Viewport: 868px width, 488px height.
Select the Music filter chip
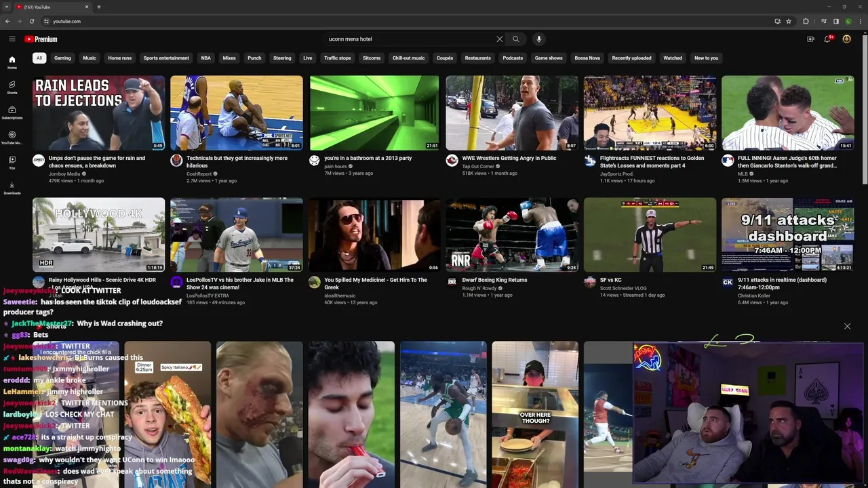(x=90, y=58)
